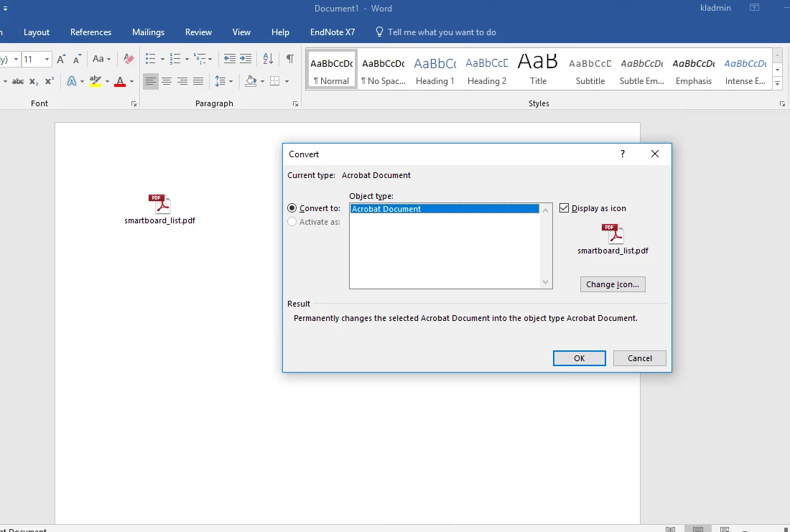This screenshot has width=790, height=532.
Task: Apply text effects A icon
Action: click(72, 81)
